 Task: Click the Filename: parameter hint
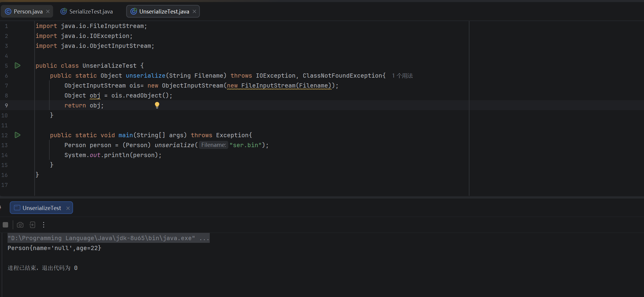(214, 145)
